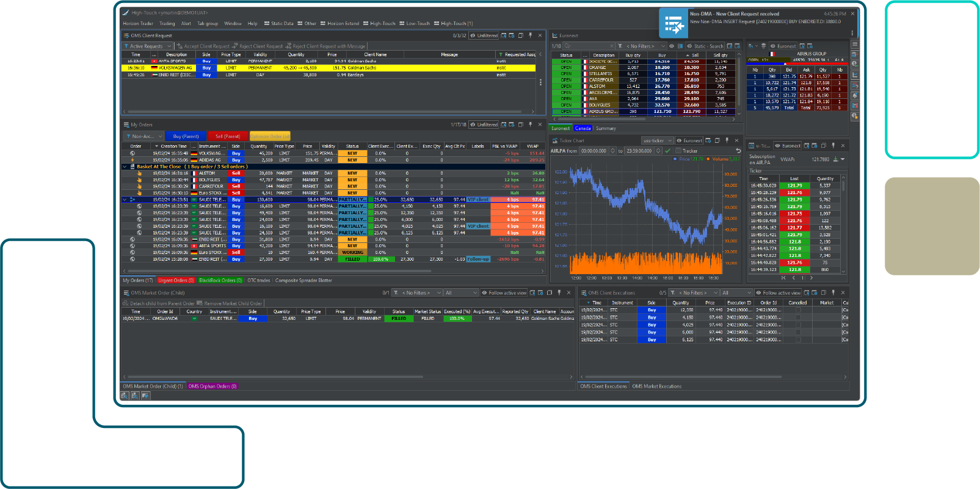The image size is (980, 489).
Task: Pin the OMS Market Order (Child) panel
Action: [x=559, y=292]
